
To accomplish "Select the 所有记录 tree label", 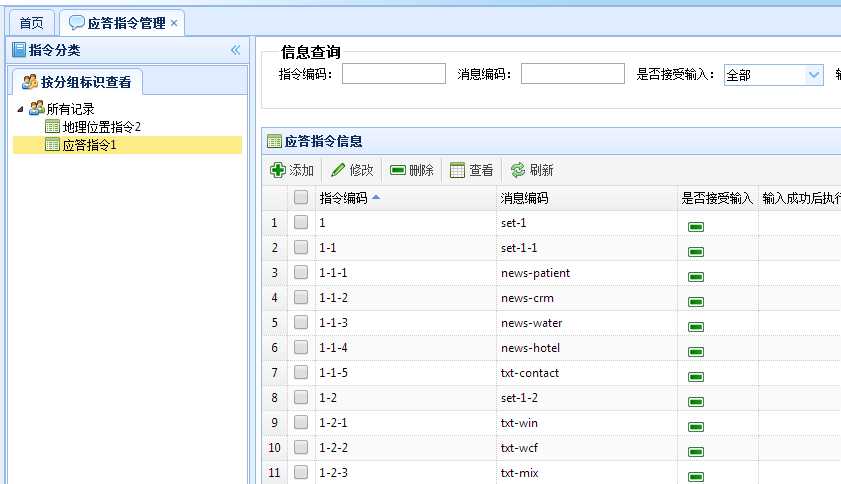I will pyautogui.click(x=70, y=108).
